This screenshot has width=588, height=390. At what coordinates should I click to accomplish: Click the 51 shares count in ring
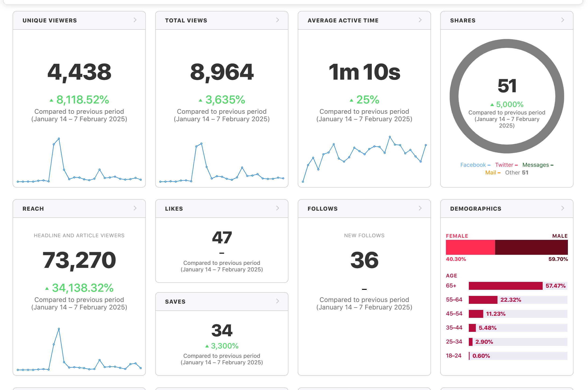pyautogui.click(x=507, y=86)
